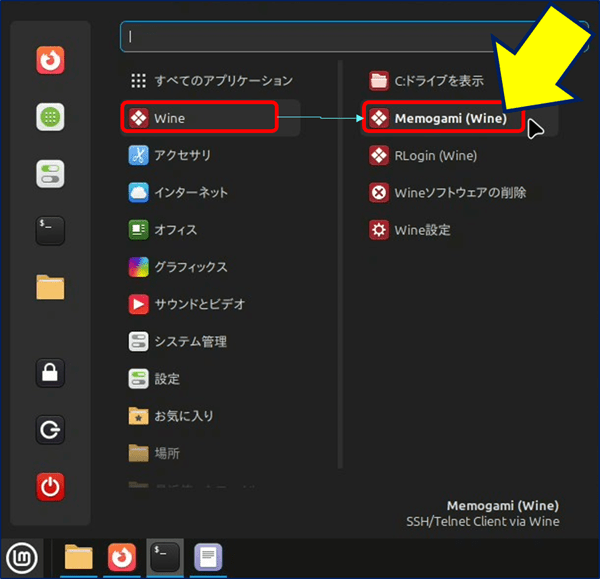Open the 設定 category
The image size is (600, 579).
coord(210,379)
